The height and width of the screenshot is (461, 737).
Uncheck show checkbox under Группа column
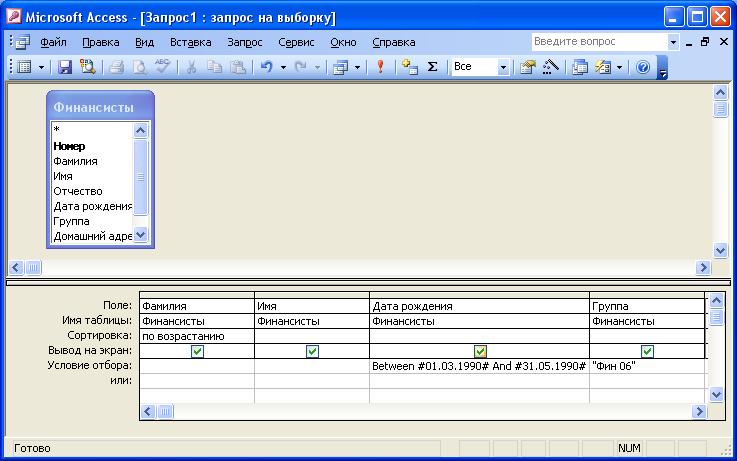coord(647,351)
